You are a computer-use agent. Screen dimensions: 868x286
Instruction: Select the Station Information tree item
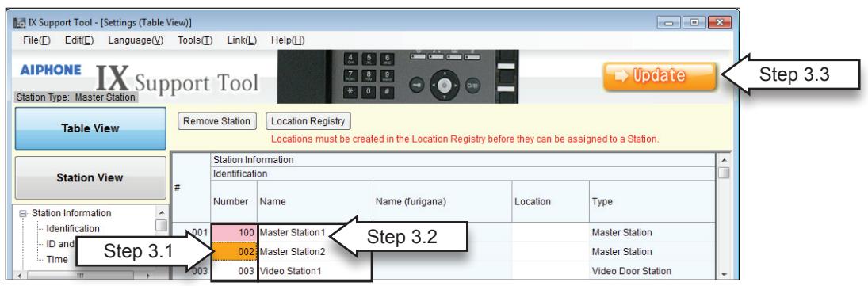click(71, 213)
